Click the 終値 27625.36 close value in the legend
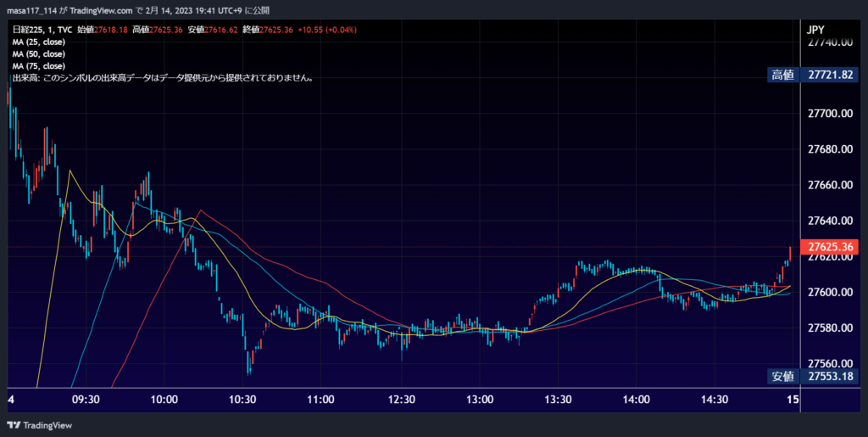The image size is (868, 437). click(267, 30)
